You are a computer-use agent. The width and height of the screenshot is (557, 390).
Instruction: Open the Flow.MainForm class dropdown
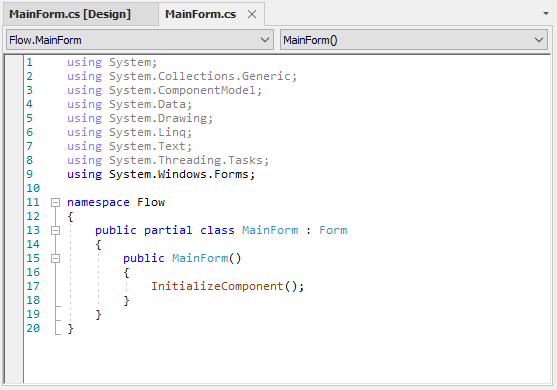tap(140, 40)
